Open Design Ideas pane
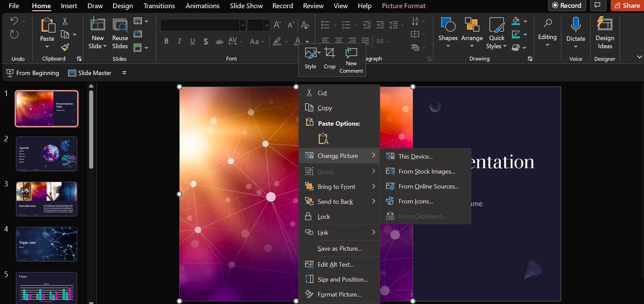This screenshot has height=304, width=644. pyautogui.click(x=605, y=33)
